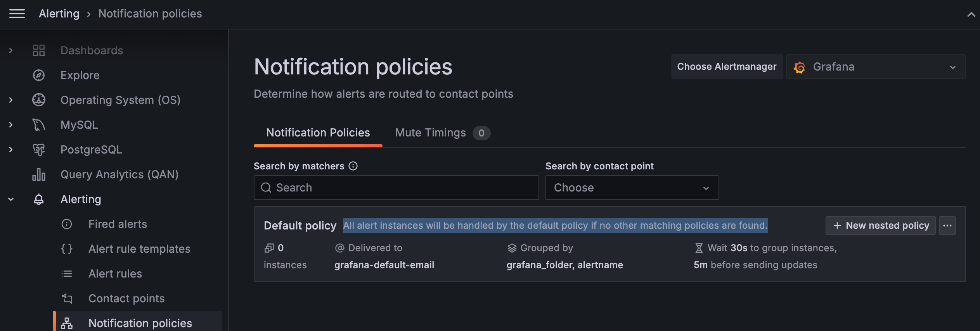Click the New nested policy button
This screenshot has height=331, width=980.
pos(880,226)
